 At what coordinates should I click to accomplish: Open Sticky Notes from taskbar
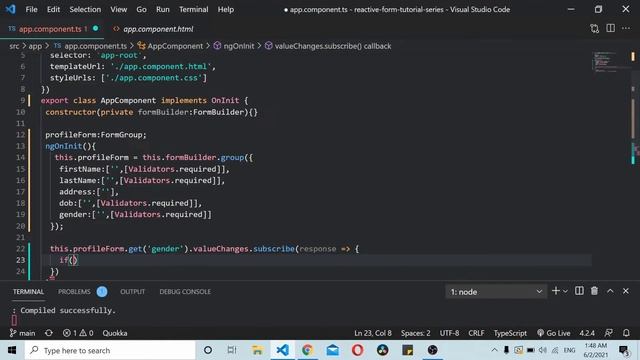(x=407, y=350)
